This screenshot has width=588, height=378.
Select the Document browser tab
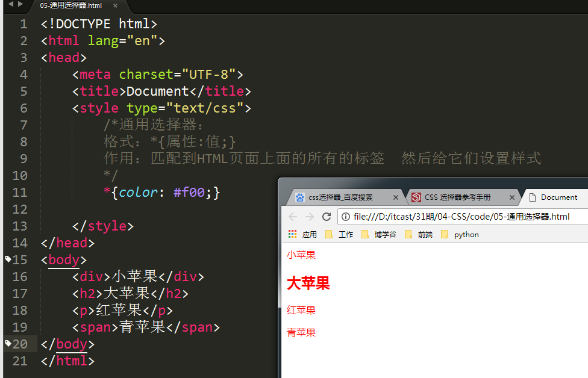tap(558, 197)
